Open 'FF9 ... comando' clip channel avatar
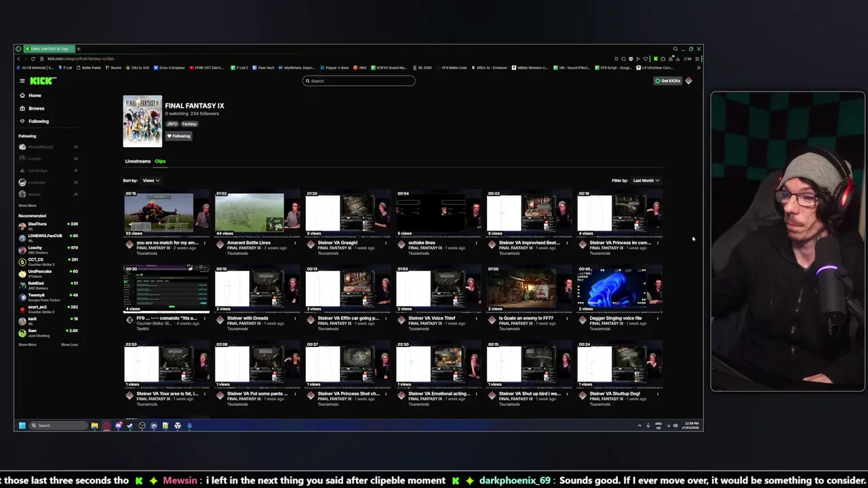This screenshot has height=488, width=868. (130, 320)
